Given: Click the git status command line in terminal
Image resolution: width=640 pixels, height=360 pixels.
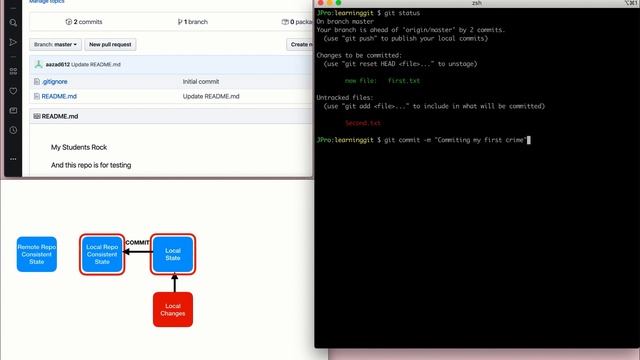Looking at the screenshot, I should point(368,13).
